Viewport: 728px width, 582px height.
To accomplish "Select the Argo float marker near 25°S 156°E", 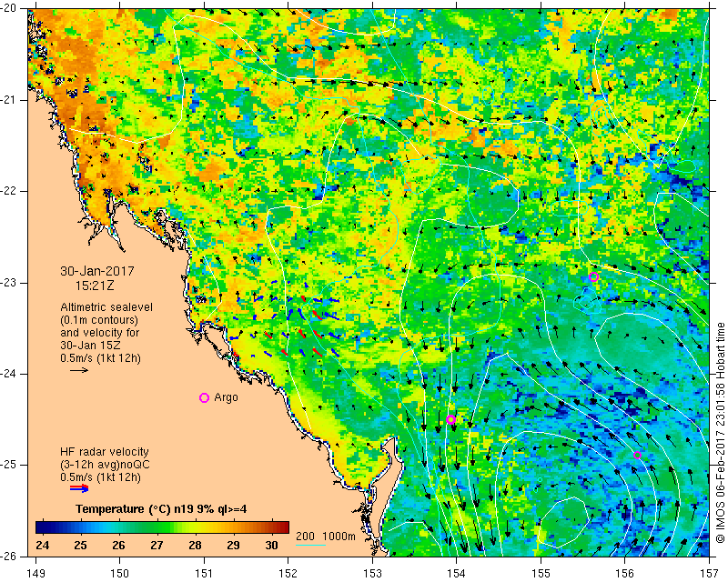I will point(638,456).
